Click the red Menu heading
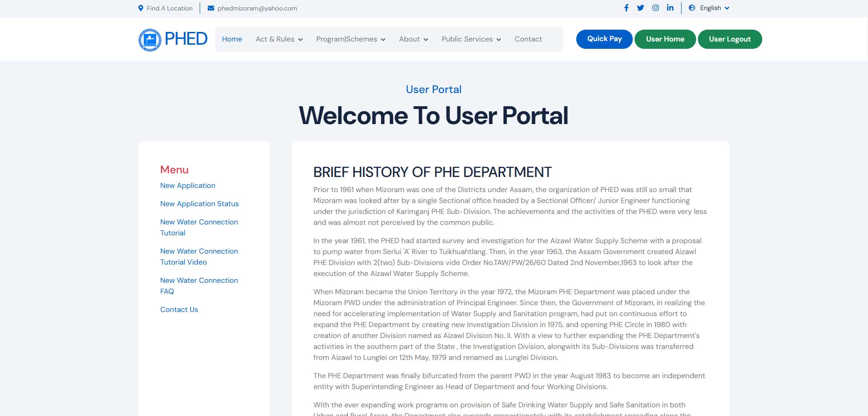Screen dimensions: 868x416 pos(174,170)
